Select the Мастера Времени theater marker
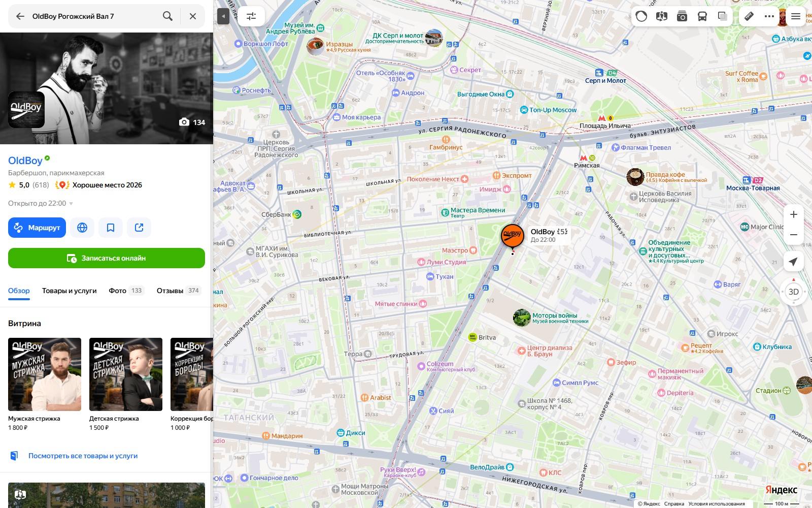812x508 pixels. (445, 212)
